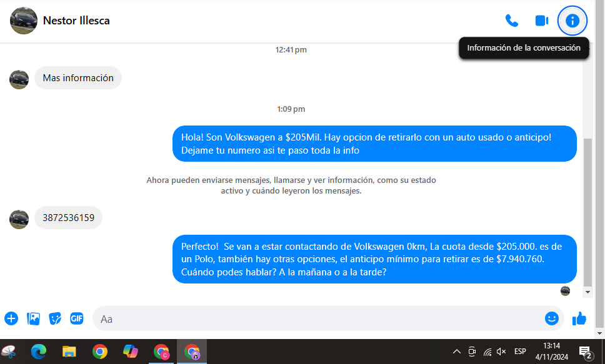Attach a photo with the image icon
Image resolution: width=605 pixels, height=364 pixels.
point(33,318)
